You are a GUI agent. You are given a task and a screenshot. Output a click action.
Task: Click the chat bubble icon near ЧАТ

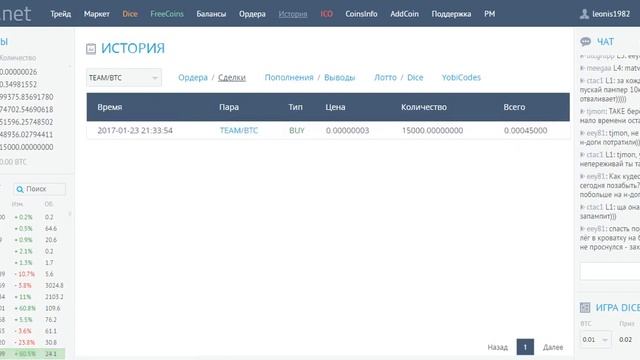click(586, 42)
